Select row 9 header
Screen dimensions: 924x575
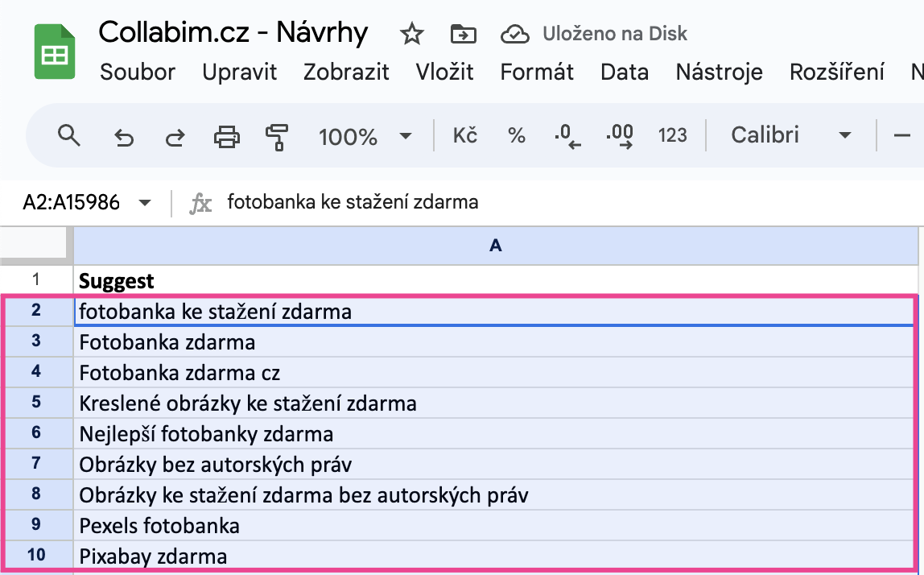tap(36, 525)
